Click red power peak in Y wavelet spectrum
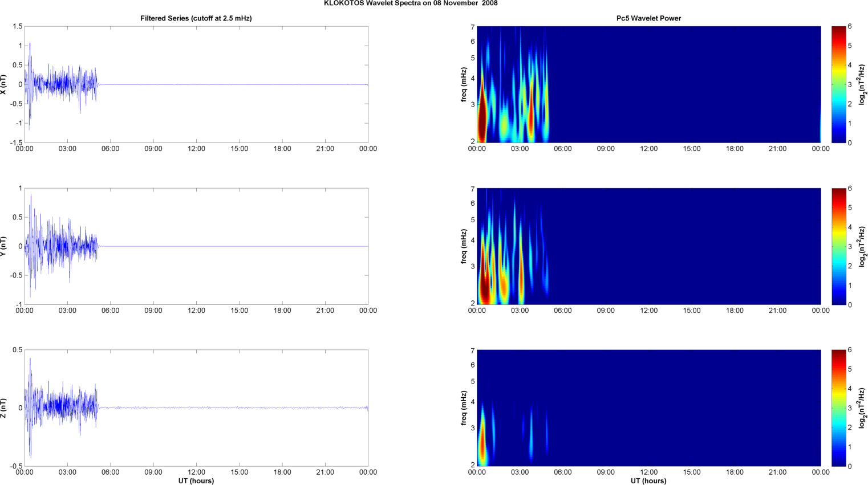Image resolution: width=868 pixels, height=485 pixels. coord(485,284)
